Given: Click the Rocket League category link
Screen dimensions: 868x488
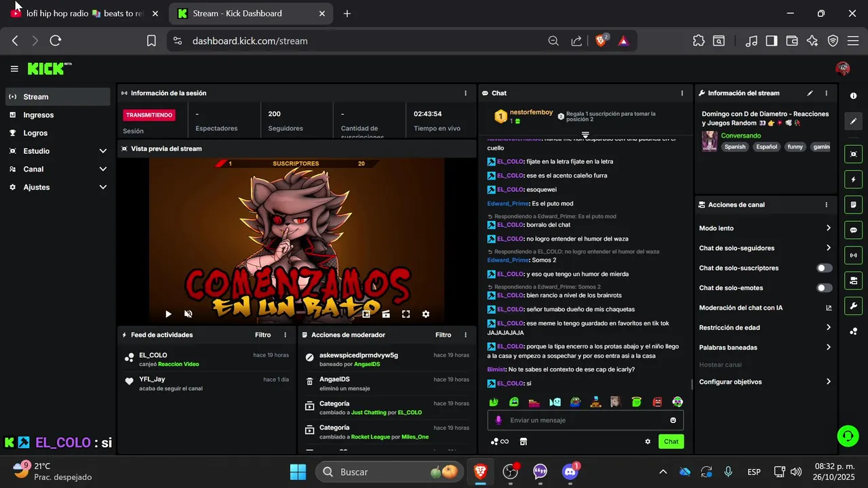Looking at the screenshot, I should [370, 436].
